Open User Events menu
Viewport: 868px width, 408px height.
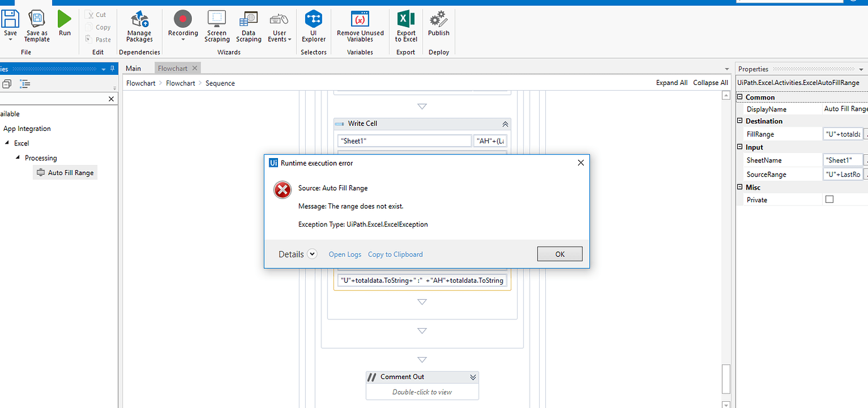(x=279, y=26)
